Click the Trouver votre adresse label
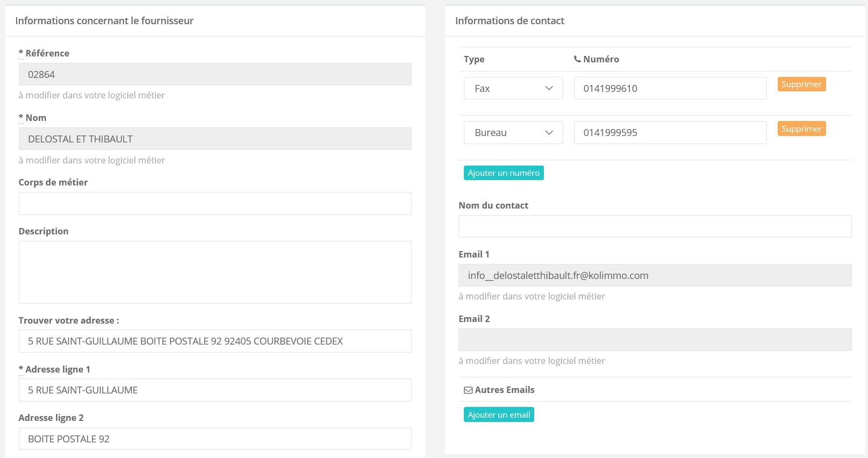Image resolution: width=868 pixels, height=458 pixels. [69, 320]
